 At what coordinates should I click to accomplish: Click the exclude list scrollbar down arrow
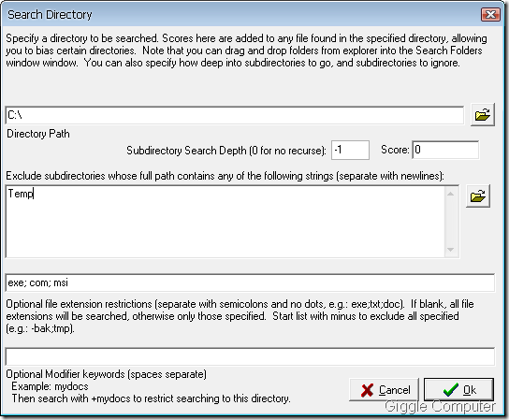pyautogui.click(x=451, y=250)
